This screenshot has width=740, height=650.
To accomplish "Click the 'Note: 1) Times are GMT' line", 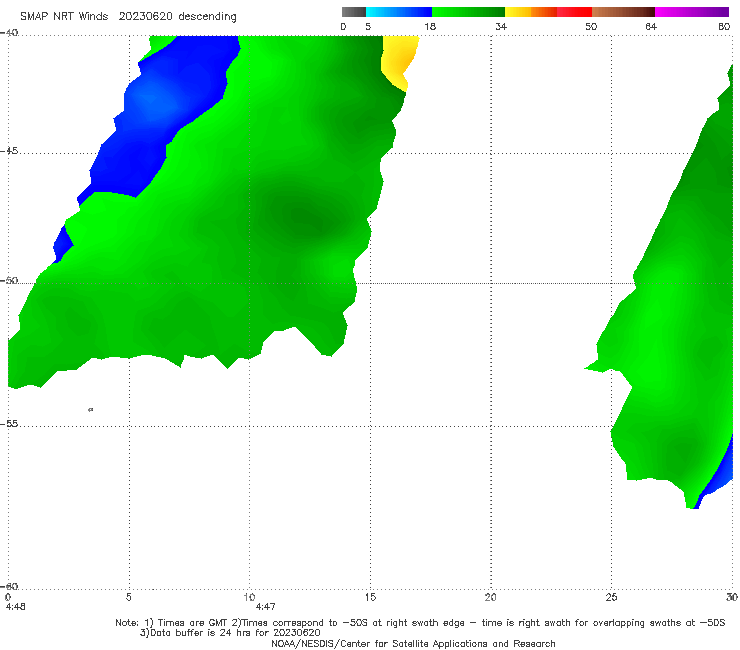I will click(x=420, y=623).
